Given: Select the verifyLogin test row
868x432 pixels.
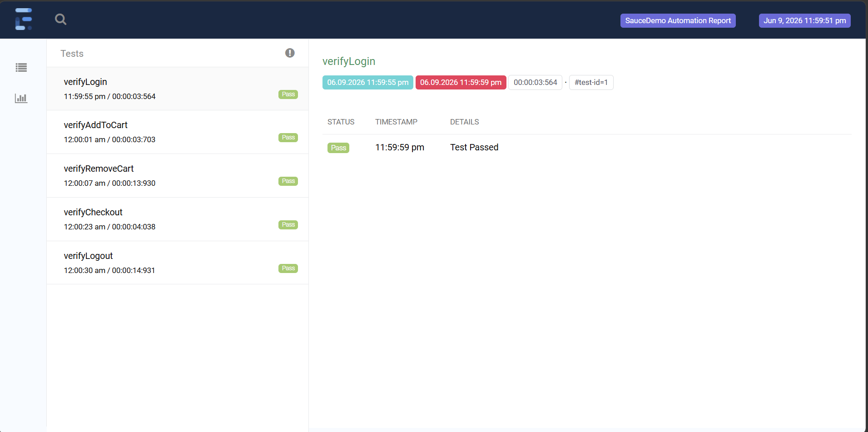Looking at the screenshot, I should tap(178, 89).
